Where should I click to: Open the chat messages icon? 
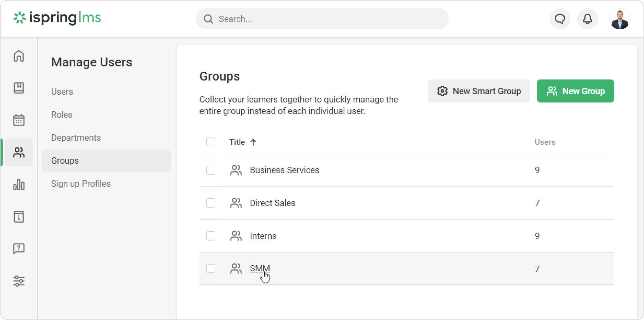coord(560,19)
